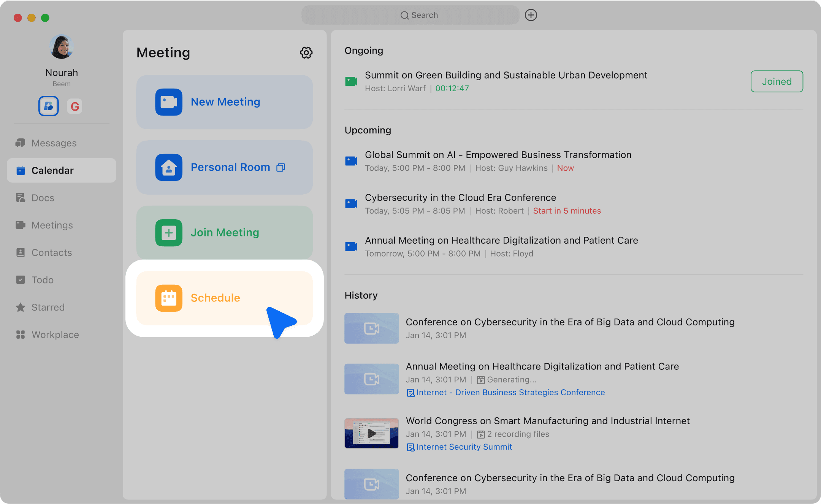Image resolution: width=821 pixels, height=504 pixels.
Task: Open the Workplace sidebar item
Action: (x=55, y=335)
